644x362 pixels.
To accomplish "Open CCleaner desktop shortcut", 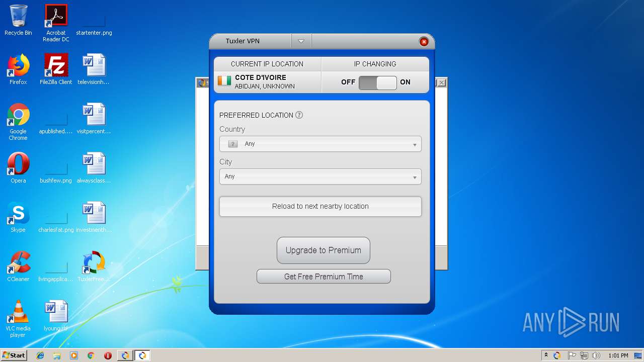I will [18, 266].
